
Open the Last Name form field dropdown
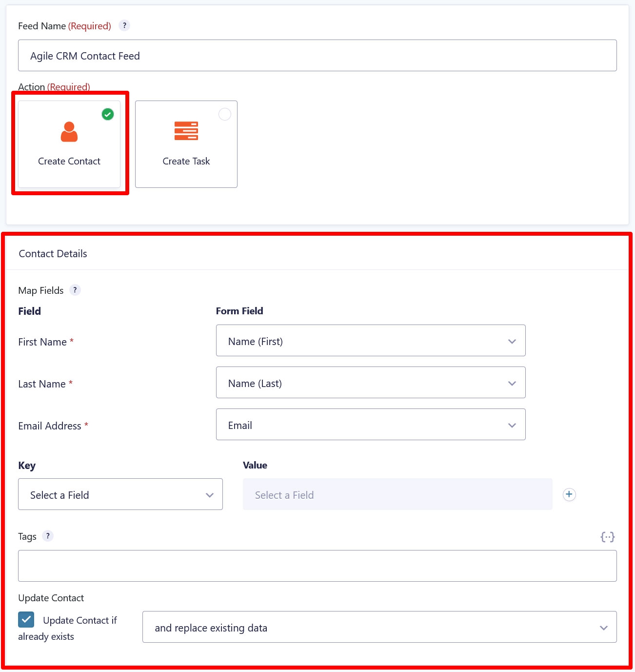tap(371, 383)
